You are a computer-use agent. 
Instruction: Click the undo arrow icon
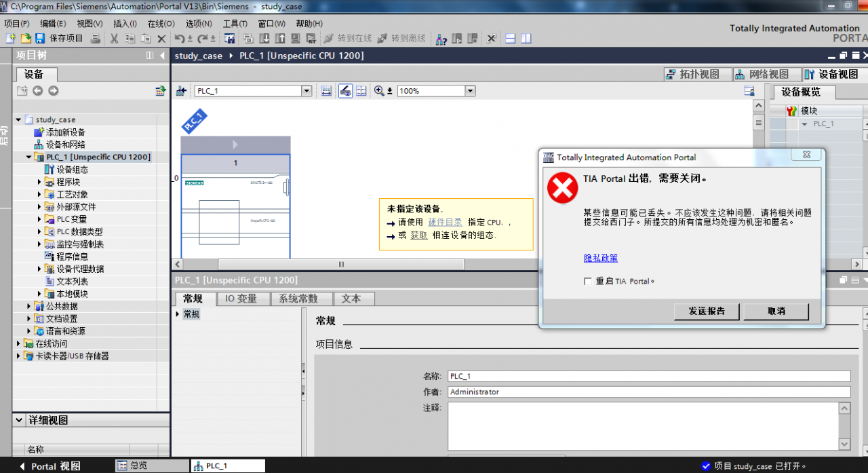(x=180, y=39)
